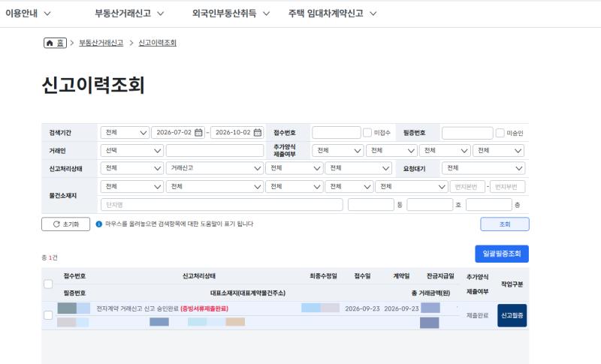Click the 단지명 input field
The height and width of the screenshot is (364, 601).
[x=222, y=205]
